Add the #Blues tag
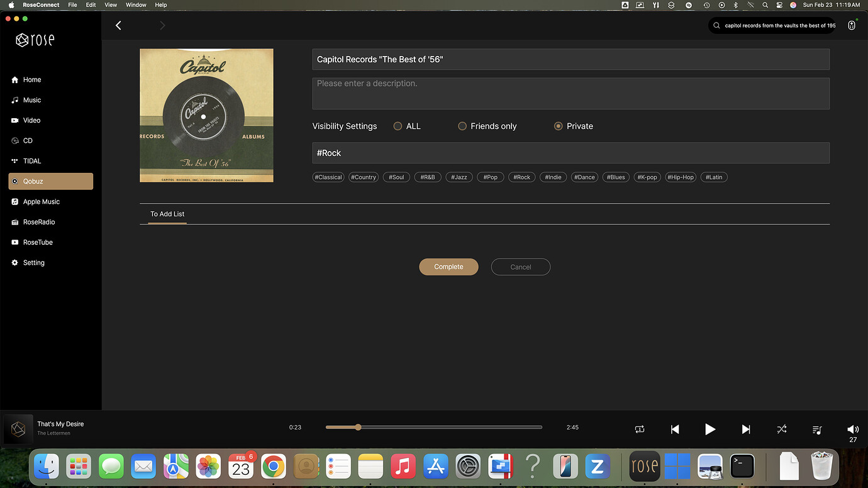This screenshot has width=868, height=488. pyautogui.click(x=616, y=177)
